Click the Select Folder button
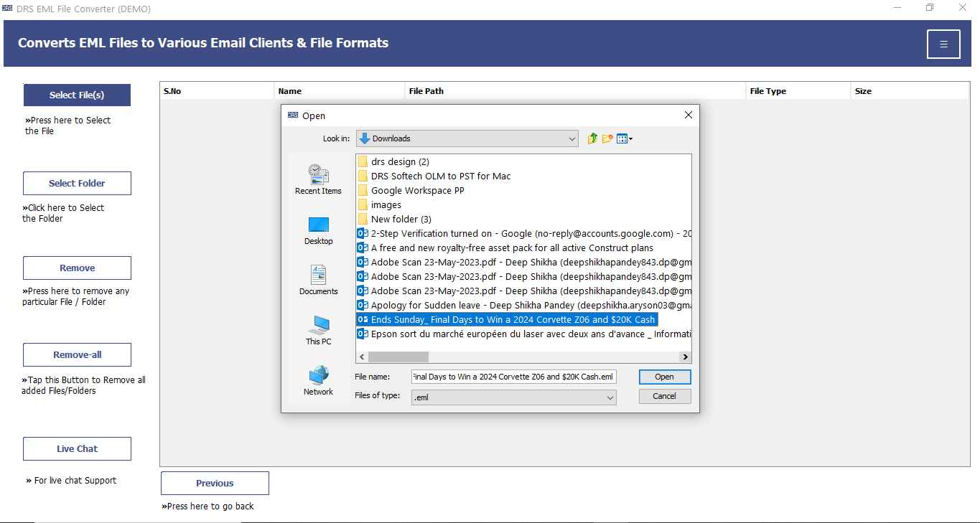Screen dimensions: 980x523 coord(77,183)
